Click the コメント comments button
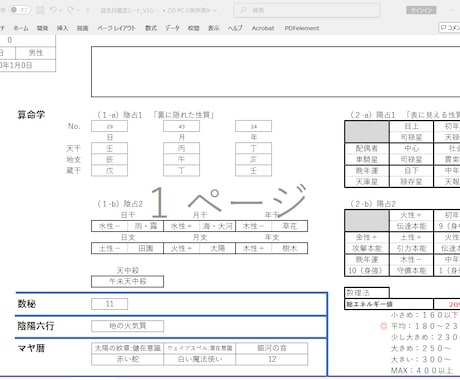The image size is (460, 380). (x=449, y=28)
